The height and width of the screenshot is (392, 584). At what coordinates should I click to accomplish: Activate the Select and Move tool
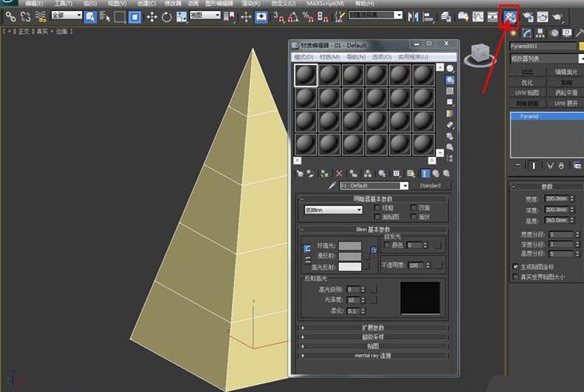(x=151, y=17)
